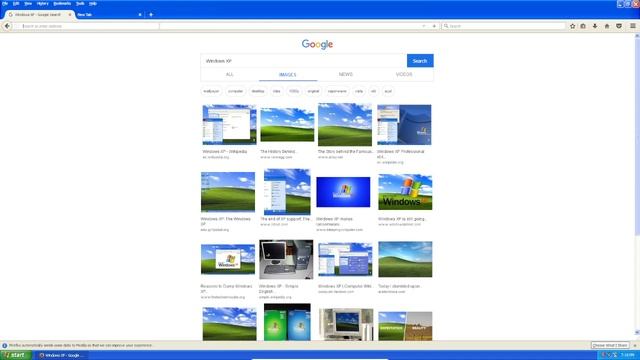Switch to the NEWS results tab
The image size is (640, 360).
pyautogui.click(x=346, y=75)
